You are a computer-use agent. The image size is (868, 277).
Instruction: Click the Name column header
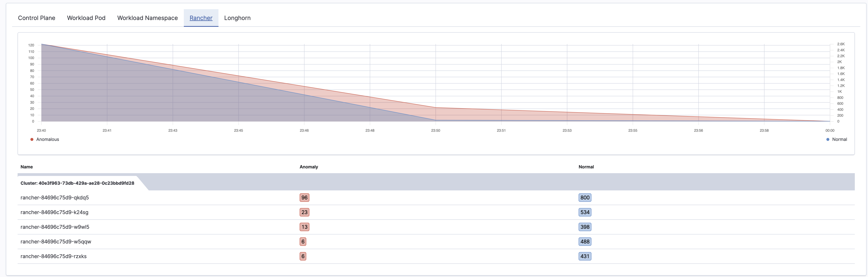27,167
